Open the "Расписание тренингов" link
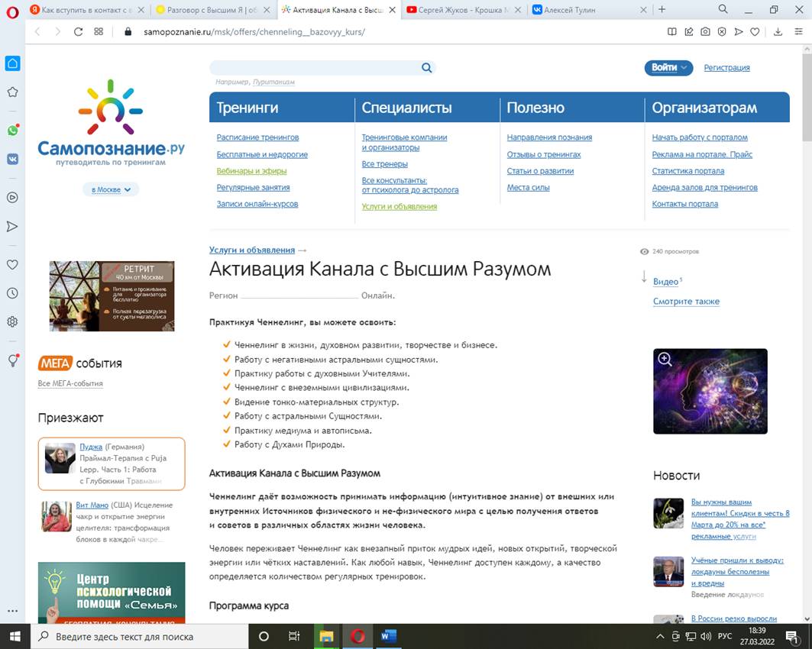This screenshot has width=812, height=649. 257,137
